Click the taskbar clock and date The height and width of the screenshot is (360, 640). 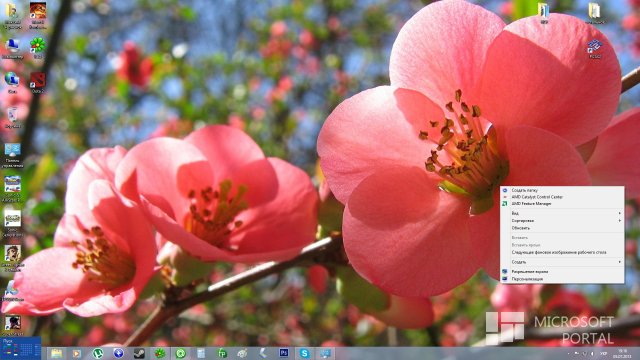click(x=622, y=353)
